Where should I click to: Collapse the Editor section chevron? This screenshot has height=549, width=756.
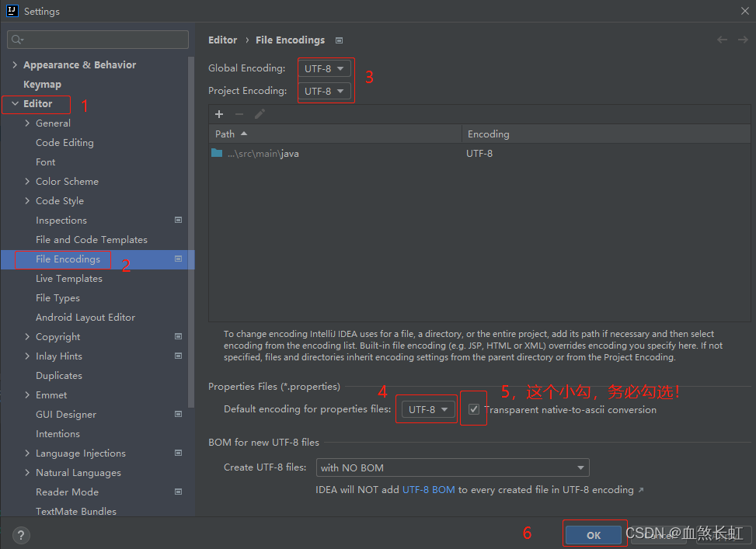[x=15, y=103]
